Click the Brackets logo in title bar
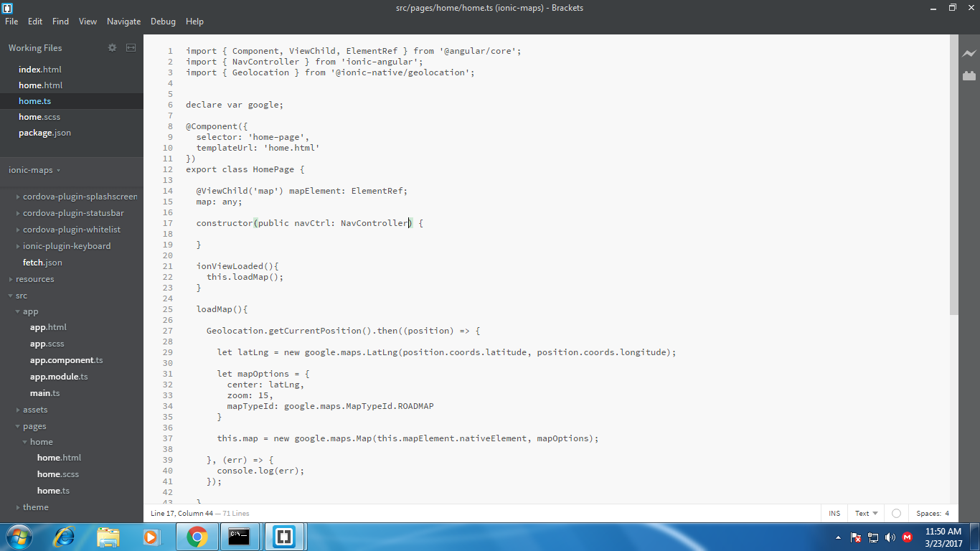980x551 pixels. coord(7,8)
